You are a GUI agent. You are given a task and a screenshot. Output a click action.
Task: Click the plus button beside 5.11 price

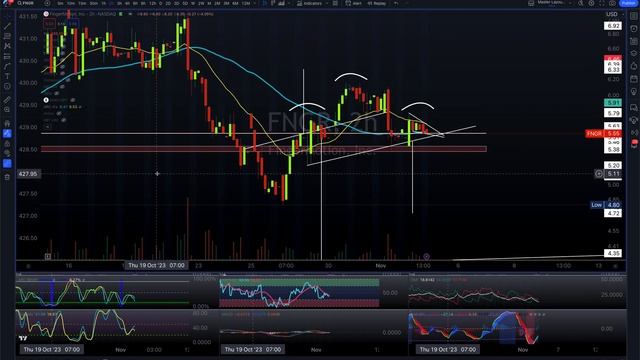599,174
